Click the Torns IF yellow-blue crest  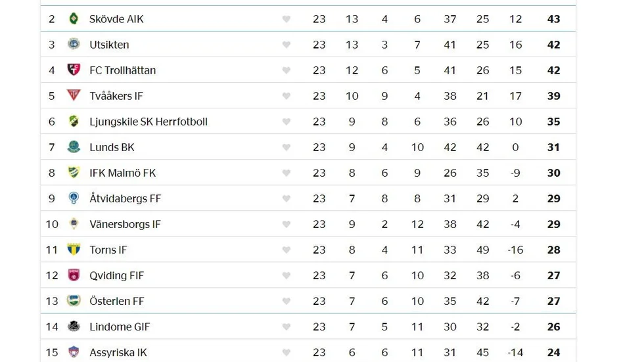tap(74, 249)
